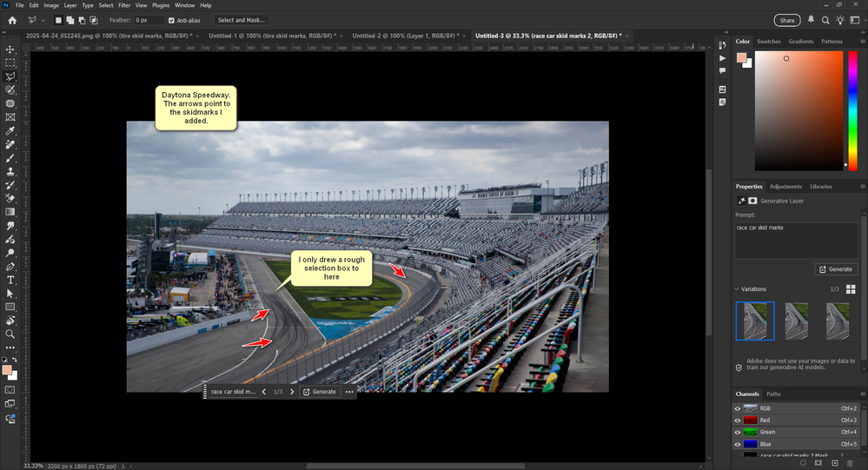Go to the Photoshop Home screen
868x470 pixels.
coord(12,20)
